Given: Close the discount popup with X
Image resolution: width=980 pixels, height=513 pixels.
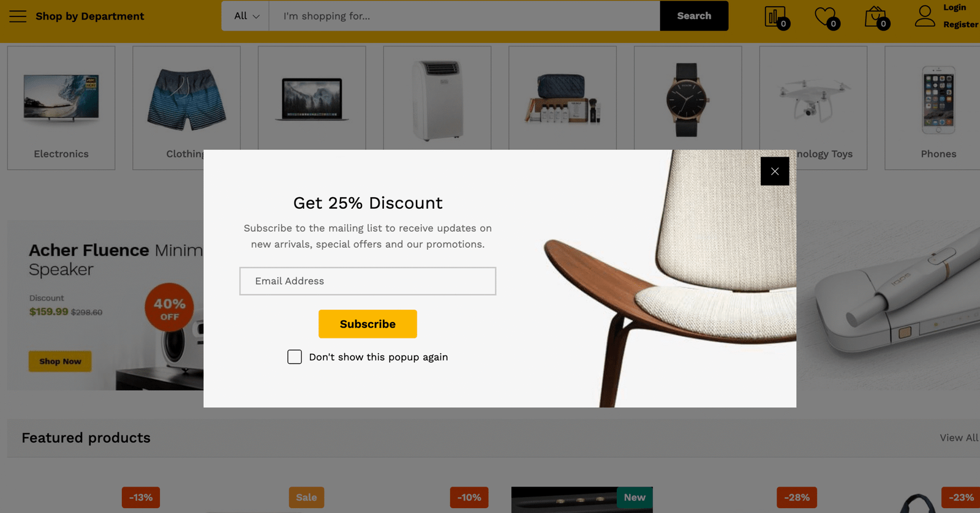Looking at the screenshot, I should click(775, 171).
